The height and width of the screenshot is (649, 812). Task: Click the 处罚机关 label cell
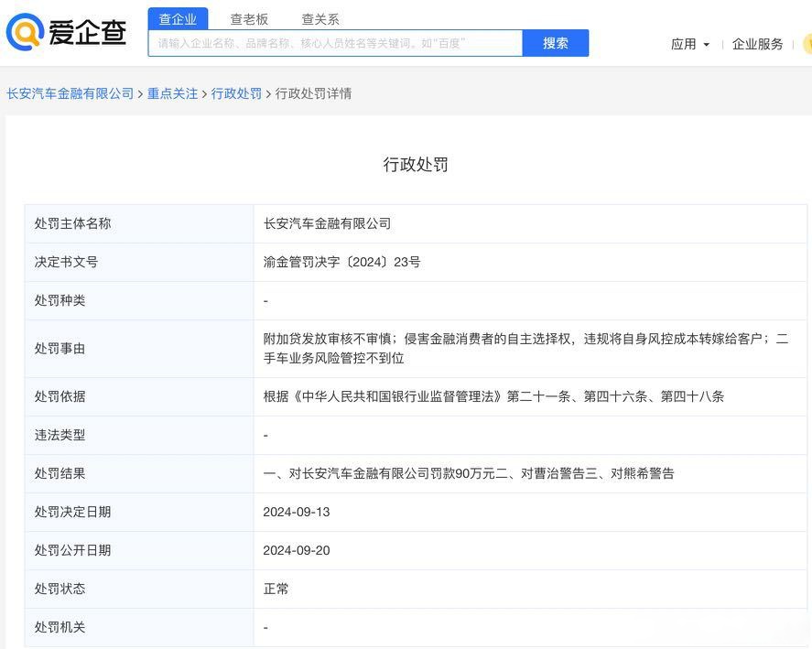[x=139, y=627]
